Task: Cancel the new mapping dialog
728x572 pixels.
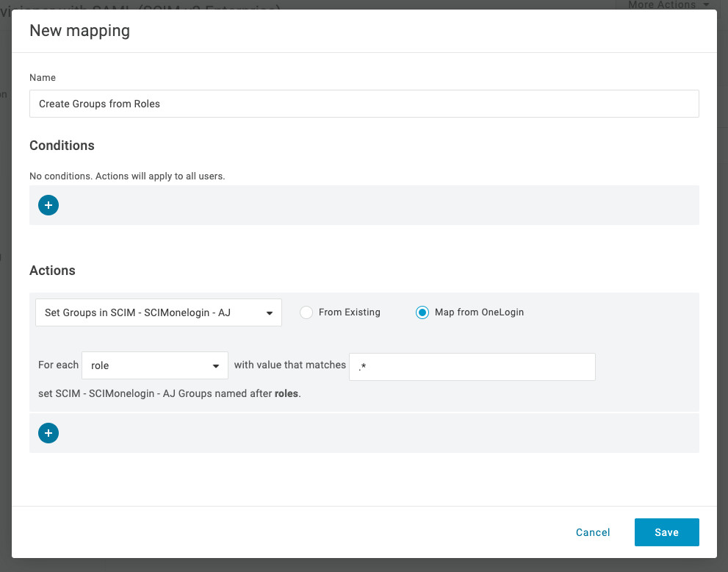Action: 593,532
